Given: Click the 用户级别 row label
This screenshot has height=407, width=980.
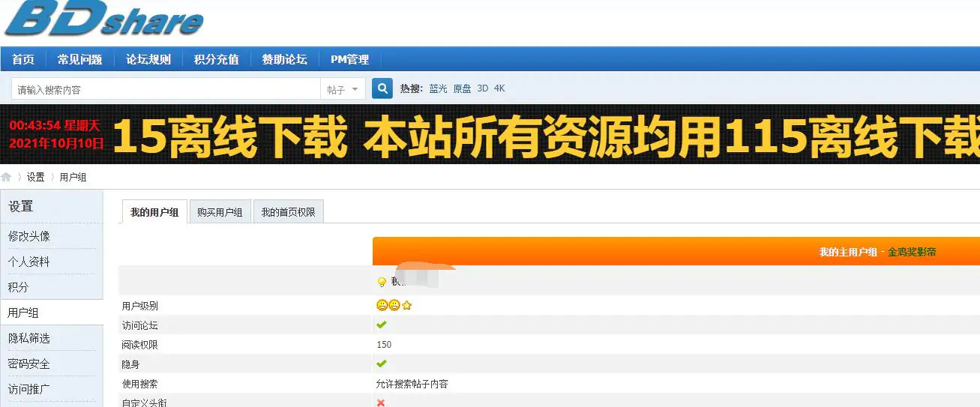Looking at the screenshot, I should pyautogui.click(x=140, y=306).
